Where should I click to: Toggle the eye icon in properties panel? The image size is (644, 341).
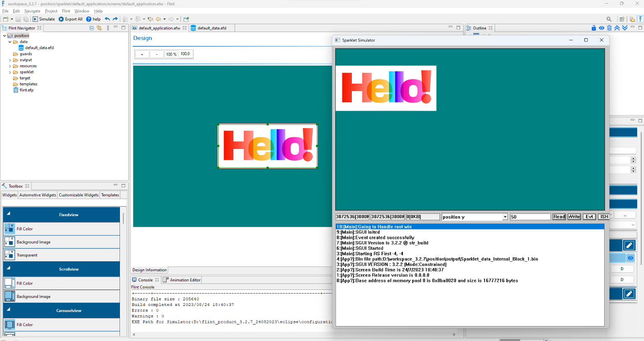[x=630, y=258]
